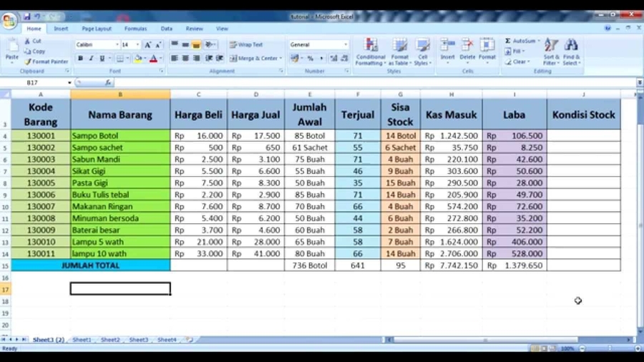Click the Merge & Center button
Screen dimensions: 644x362
(254, 59)
